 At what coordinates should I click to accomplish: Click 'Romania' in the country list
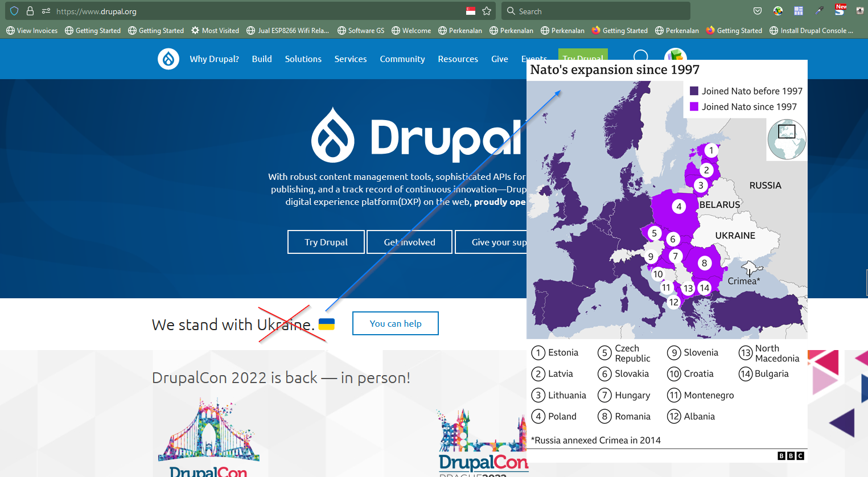coord(632,417)
